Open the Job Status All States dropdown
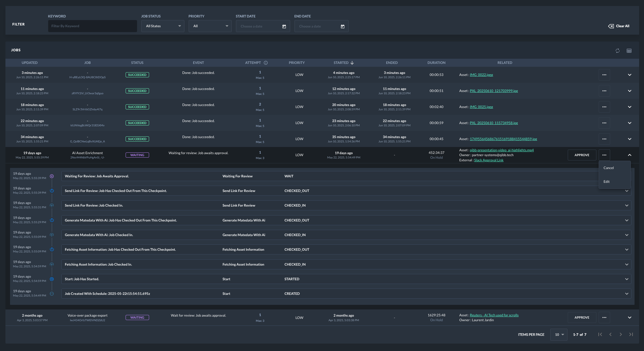Screen dimensions: 644x351 [x=163, y=26]
